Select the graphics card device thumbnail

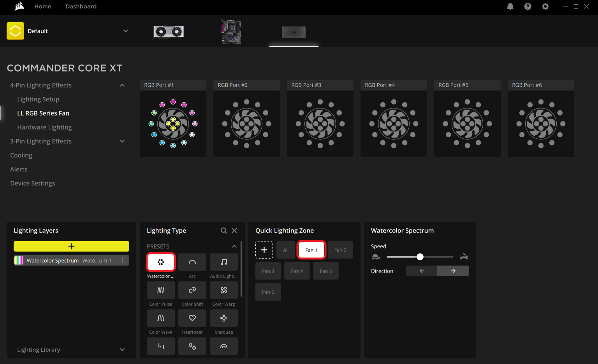(x=169, y=32)
